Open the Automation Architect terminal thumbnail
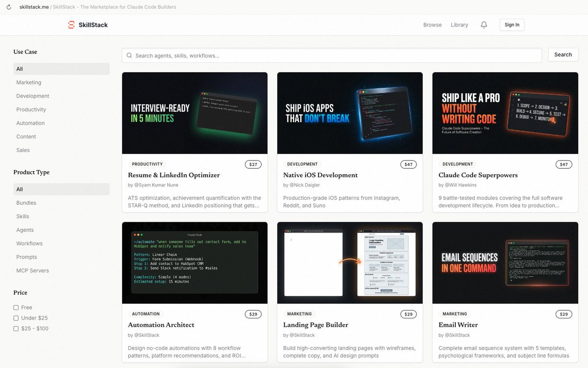The width and height of the screenshot is (588, 368). point(195,263)
